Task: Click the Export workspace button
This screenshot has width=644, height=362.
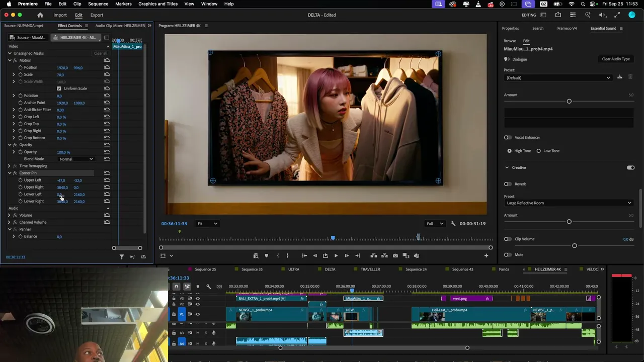Action: (x=97, y=15)
